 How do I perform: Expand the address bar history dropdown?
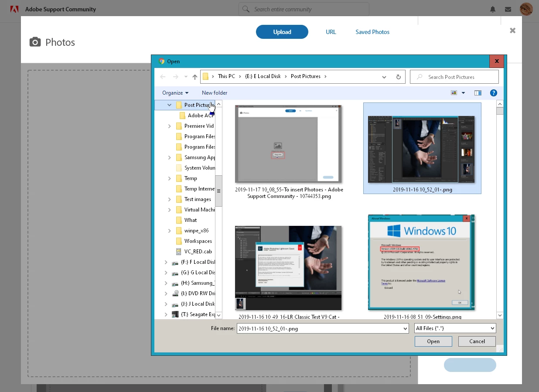[384, 77]
